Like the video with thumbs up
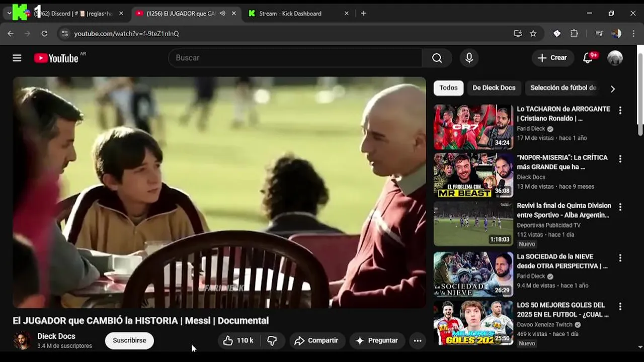This screenshot has height=362, width=644. click(238, 340)
